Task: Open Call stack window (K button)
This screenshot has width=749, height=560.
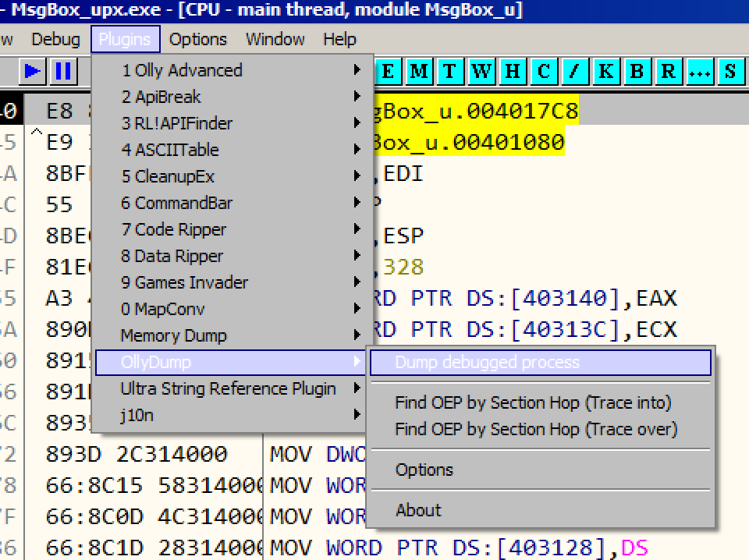Action: (x=605, y=72)
